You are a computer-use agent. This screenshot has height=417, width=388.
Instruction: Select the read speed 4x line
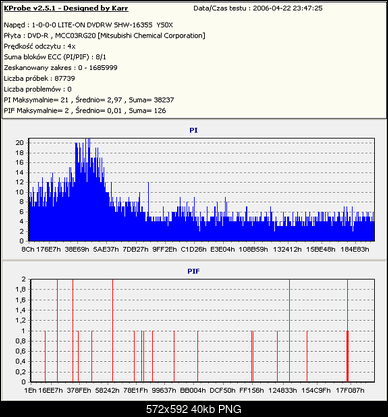[x=40, y=46]
